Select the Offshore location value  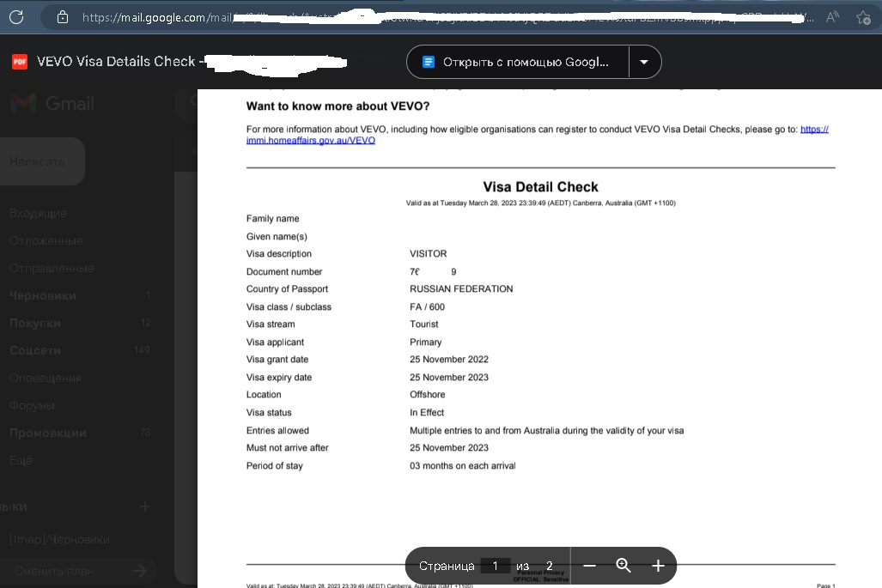pos(427,395)
